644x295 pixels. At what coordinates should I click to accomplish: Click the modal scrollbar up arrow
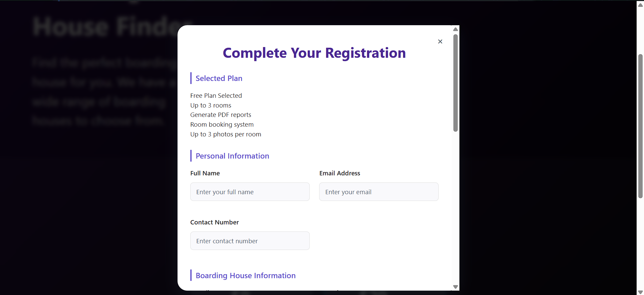pyautogui.click(x=455, y=29)
